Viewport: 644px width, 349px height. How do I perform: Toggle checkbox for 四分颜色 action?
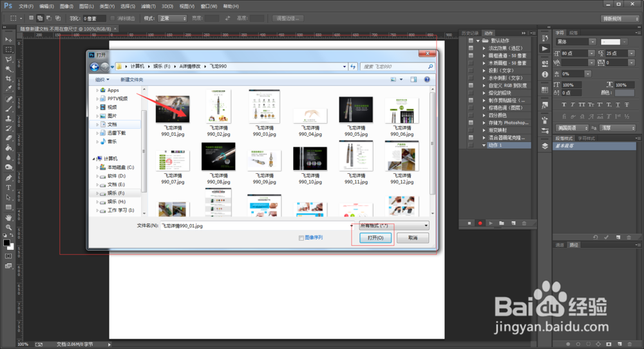click(471, 115)
